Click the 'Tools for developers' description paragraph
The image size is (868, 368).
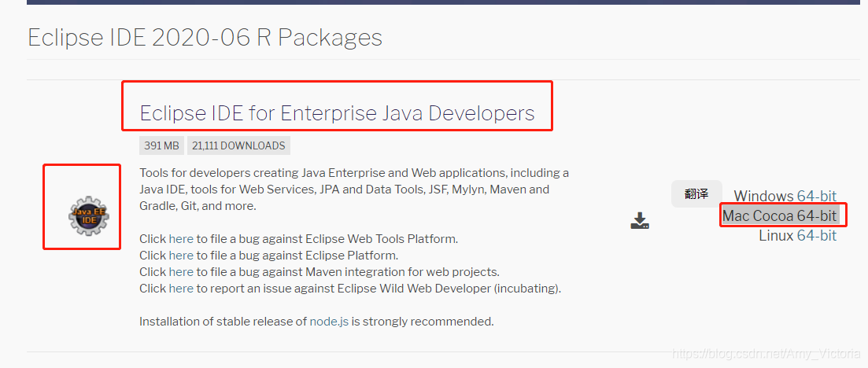[354, 190]
